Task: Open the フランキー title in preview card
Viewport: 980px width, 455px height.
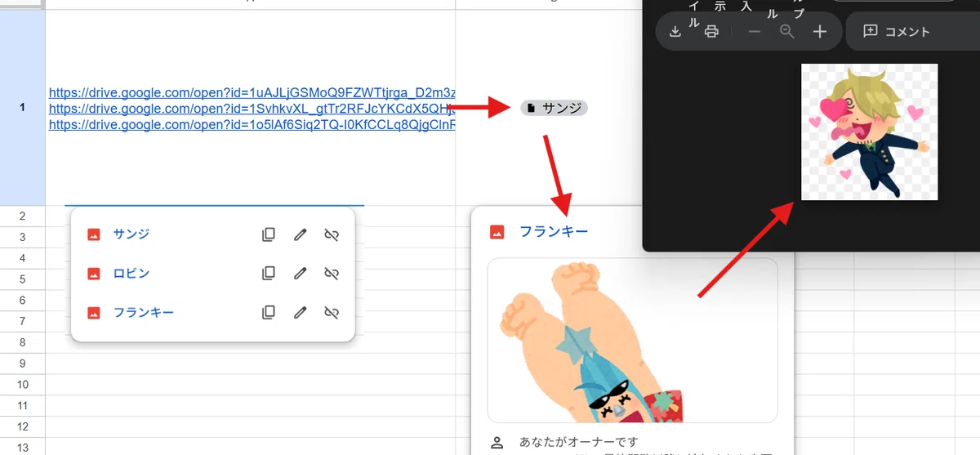Action: click(554, 232)
